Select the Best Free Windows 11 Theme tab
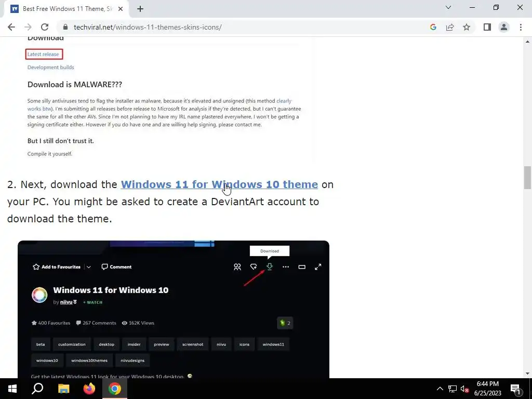Image resolution: width=532 pixels, height=399 pixels. click(66, 9)
